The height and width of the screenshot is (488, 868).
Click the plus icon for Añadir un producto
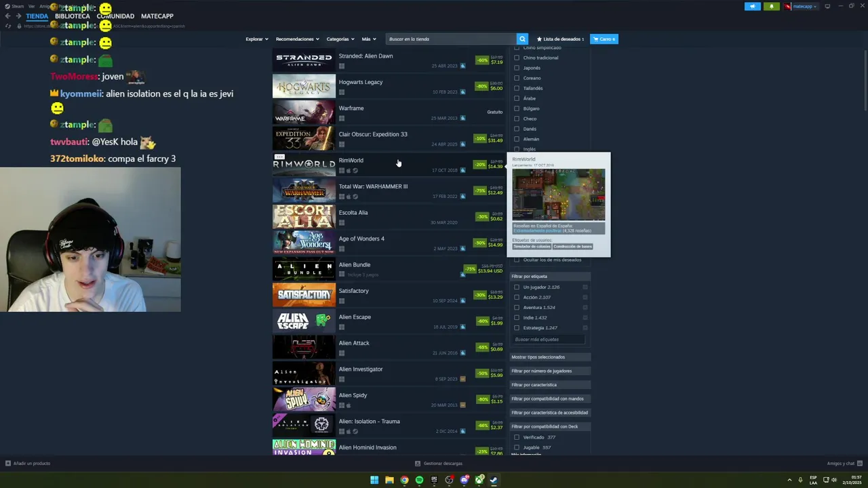(8, 464)
